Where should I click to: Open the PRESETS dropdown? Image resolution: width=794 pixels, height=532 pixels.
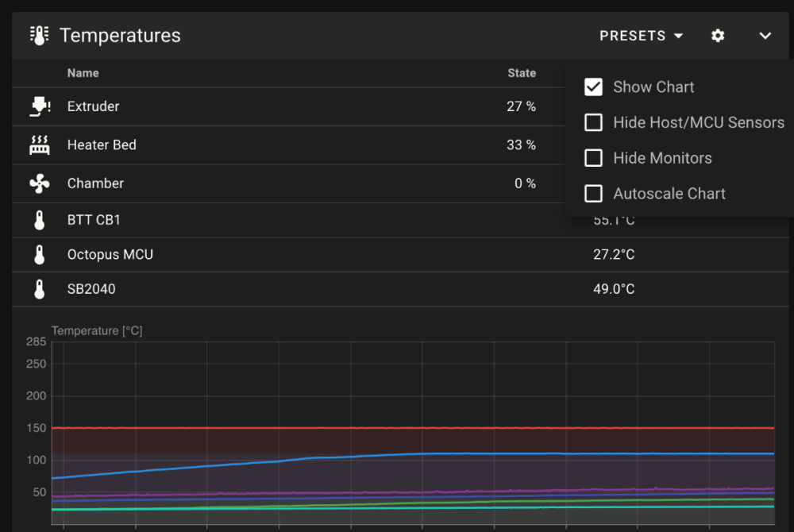pos(641,36)
